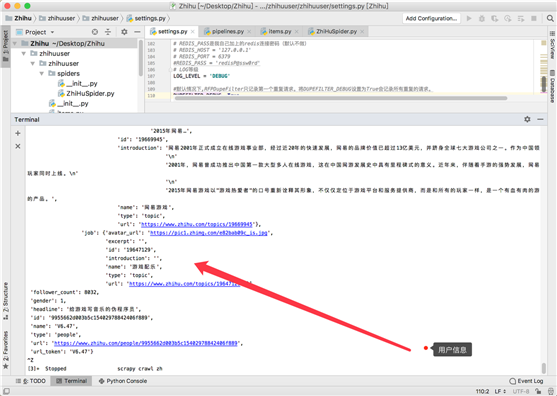Viewport: 557px width, 396px height.
Task: Close the pipelines.py editor tab
Action: point(249,32)
